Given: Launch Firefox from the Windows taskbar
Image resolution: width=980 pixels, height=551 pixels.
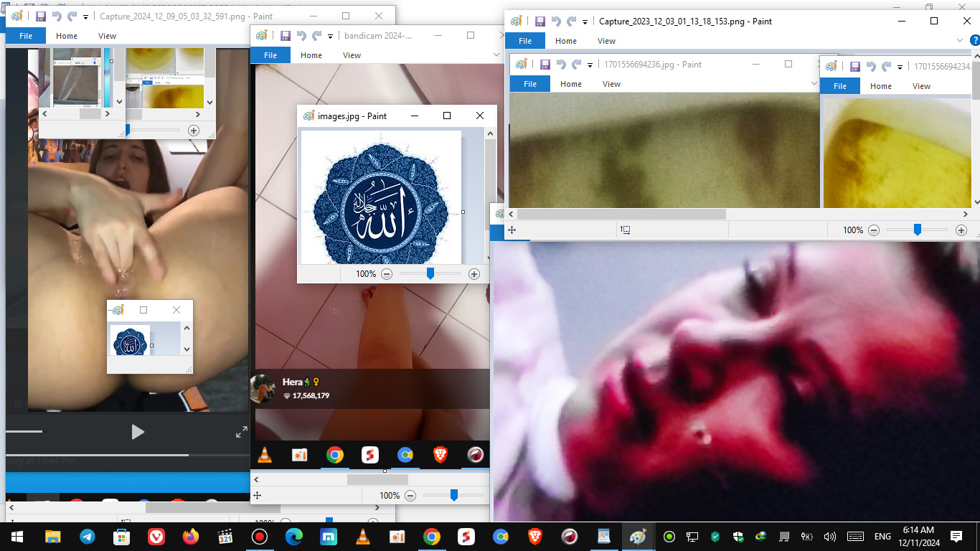Looking at the screenshot, I should click(x=191, y=537).
